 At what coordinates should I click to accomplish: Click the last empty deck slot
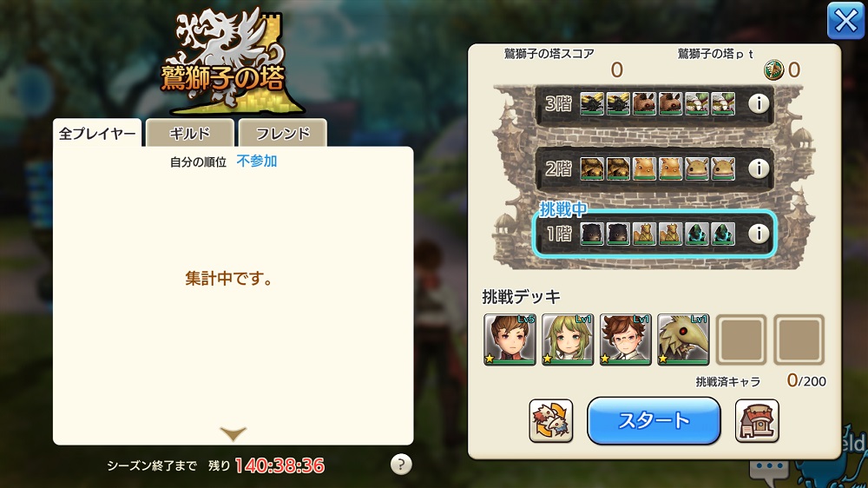[x=799, y=340]
